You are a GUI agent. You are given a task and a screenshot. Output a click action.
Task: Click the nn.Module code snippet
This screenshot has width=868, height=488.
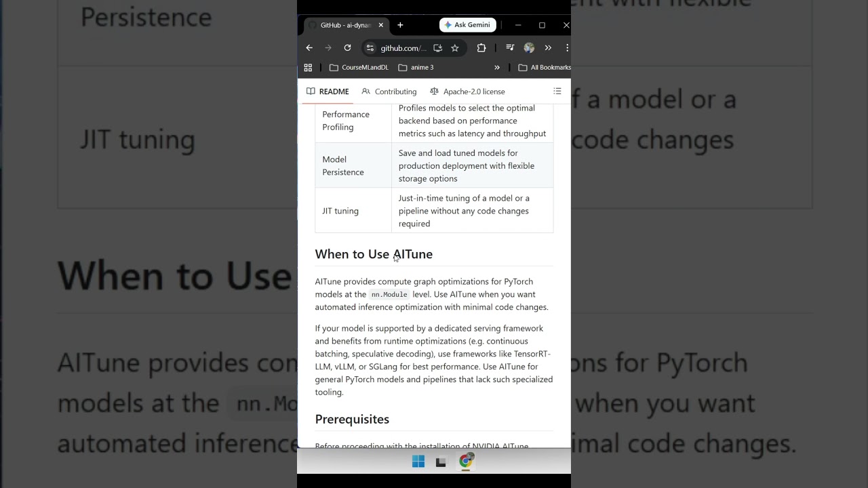389,294
